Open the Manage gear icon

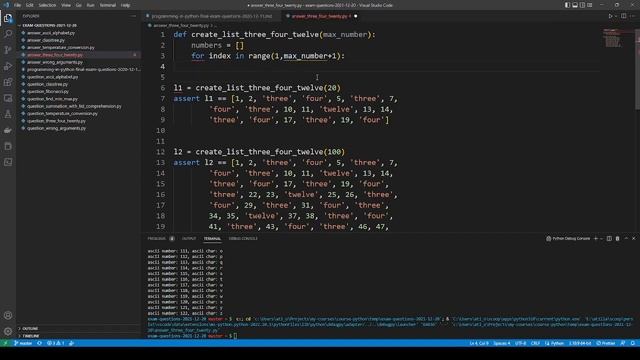pyautogui.click(x=8, y=331)
